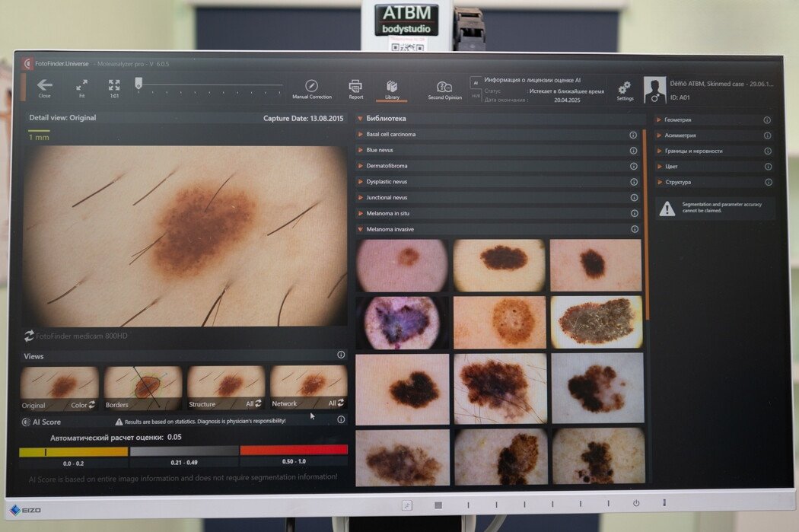The height and width of the screenshot is (532, 799).
Task: Click the zoom slider handle
Action: coord(138,84)
